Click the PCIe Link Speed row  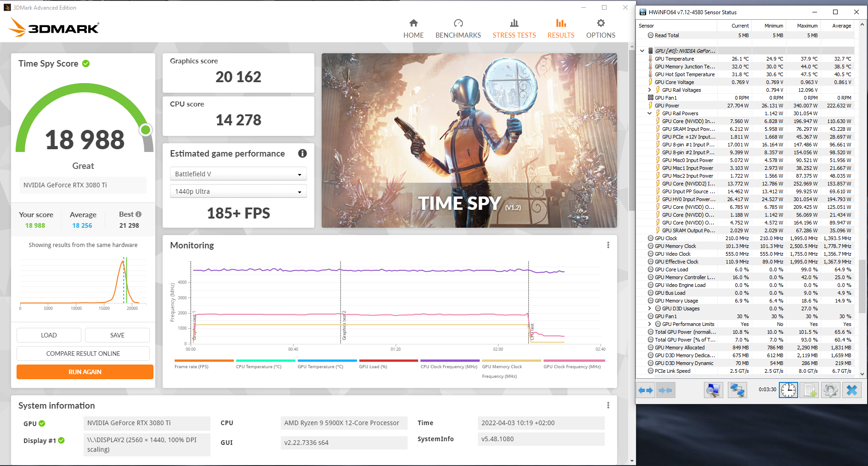coord(745,371)
